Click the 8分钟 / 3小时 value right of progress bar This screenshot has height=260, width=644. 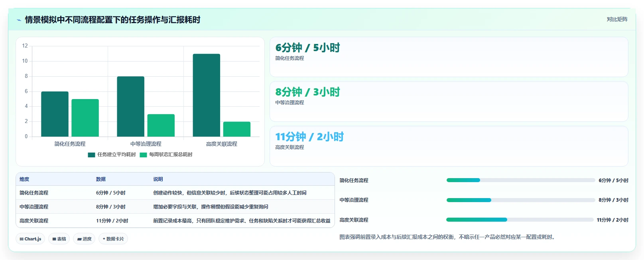pos(613,200)
